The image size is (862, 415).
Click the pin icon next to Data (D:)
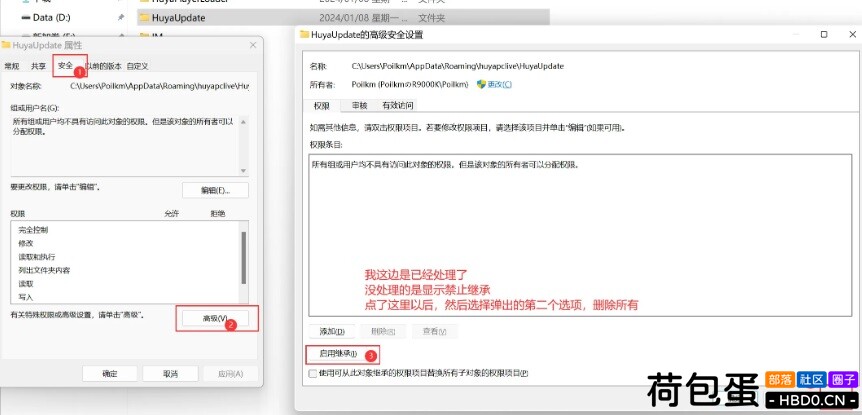point(120,18)
